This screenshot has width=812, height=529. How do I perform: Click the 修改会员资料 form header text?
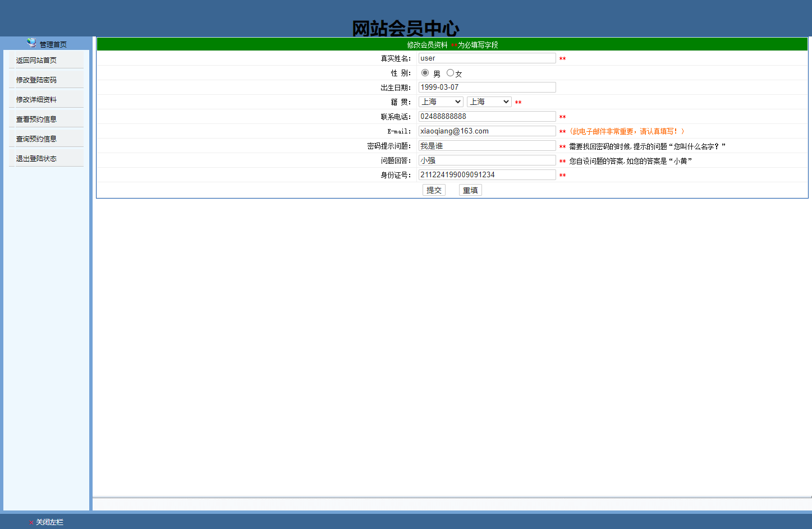click(x=428, y=45)
